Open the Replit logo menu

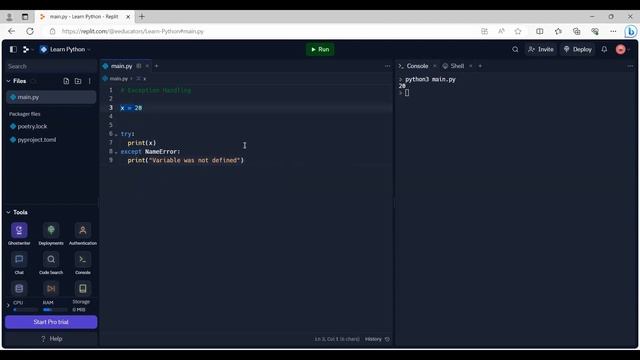point(26,49)
